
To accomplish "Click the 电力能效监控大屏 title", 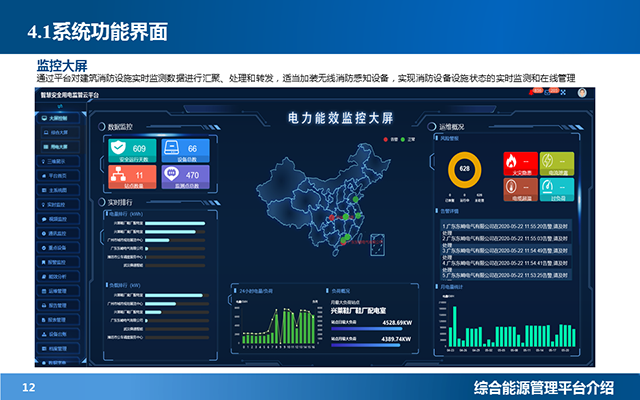I will point(341,118).
